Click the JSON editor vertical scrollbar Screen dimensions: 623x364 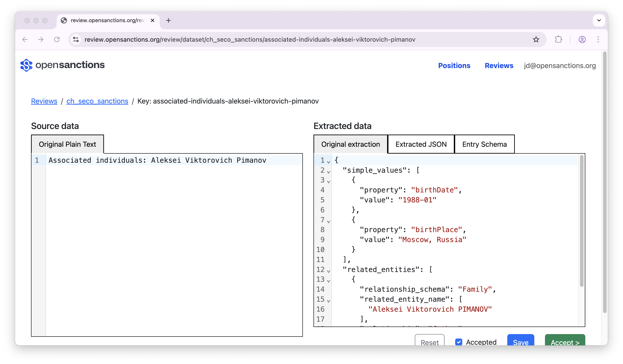pos(582,221)
